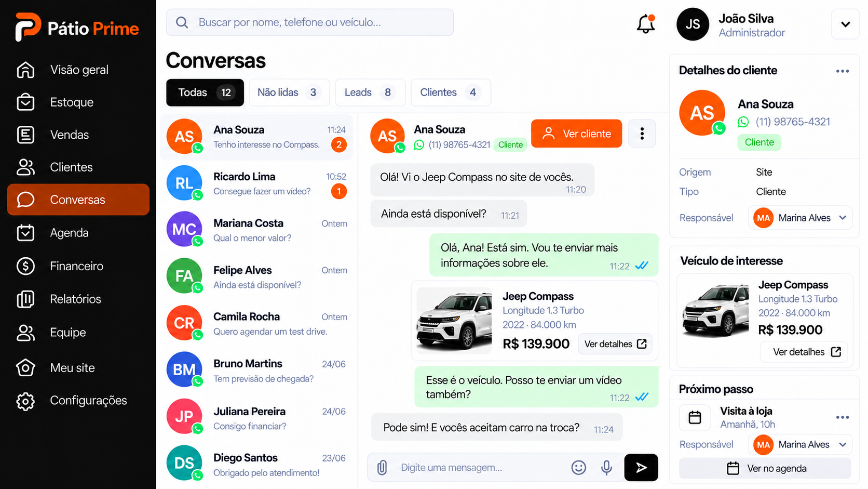Open Financeiro section
Screen dimensions: 868x489
[78, 266]
